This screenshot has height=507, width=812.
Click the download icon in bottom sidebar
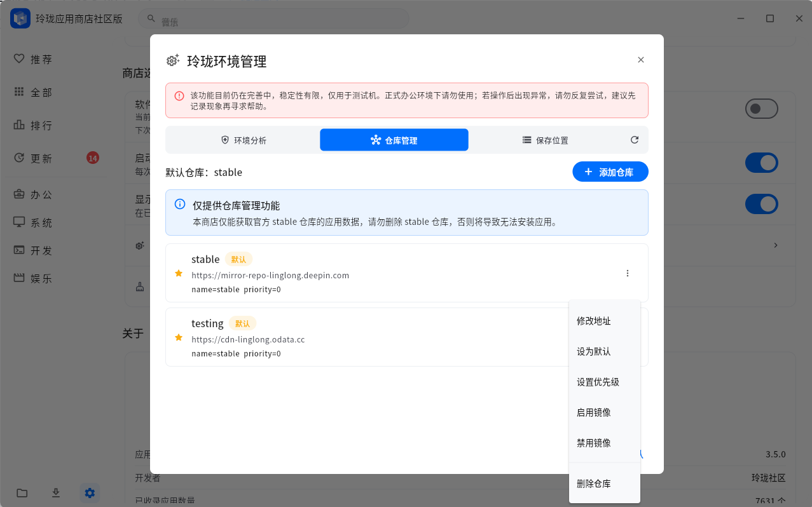coord(56,493)
